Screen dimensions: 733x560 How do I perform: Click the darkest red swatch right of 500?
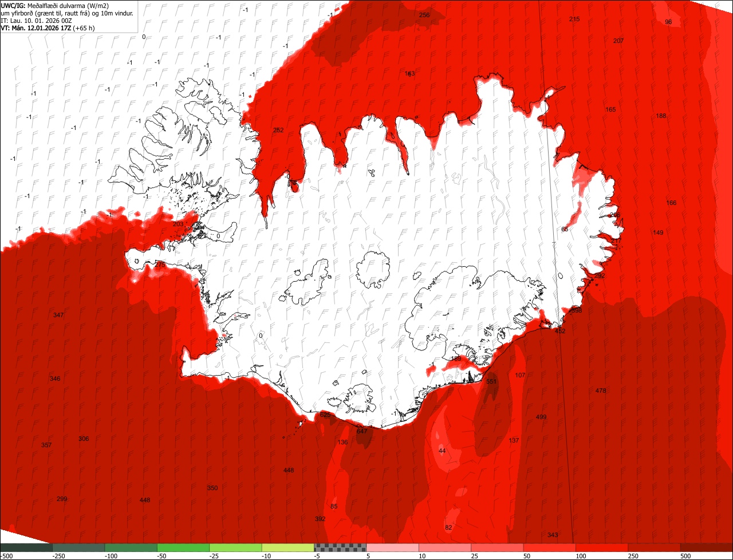[707, 547]
